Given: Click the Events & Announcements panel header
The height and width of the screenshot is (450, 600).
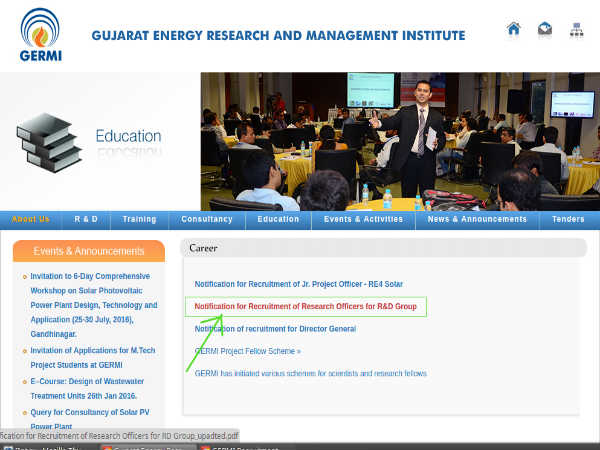Looking at the screenshot, I should [89, 251].
